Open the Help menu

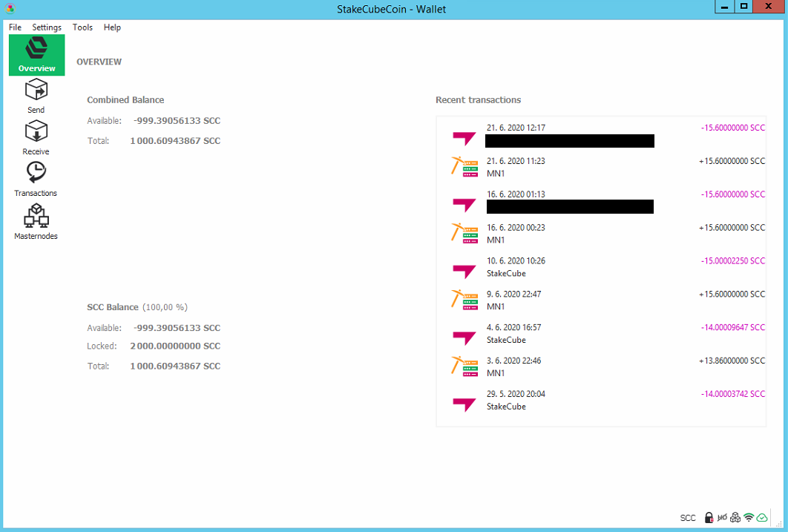(x=112, y=27)
